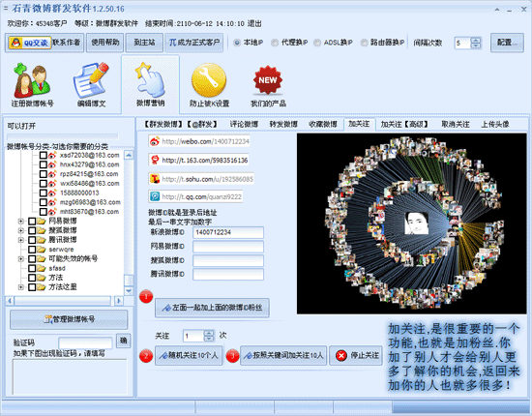Click the 按照关键词加关注10人 button

coord(283,356)
